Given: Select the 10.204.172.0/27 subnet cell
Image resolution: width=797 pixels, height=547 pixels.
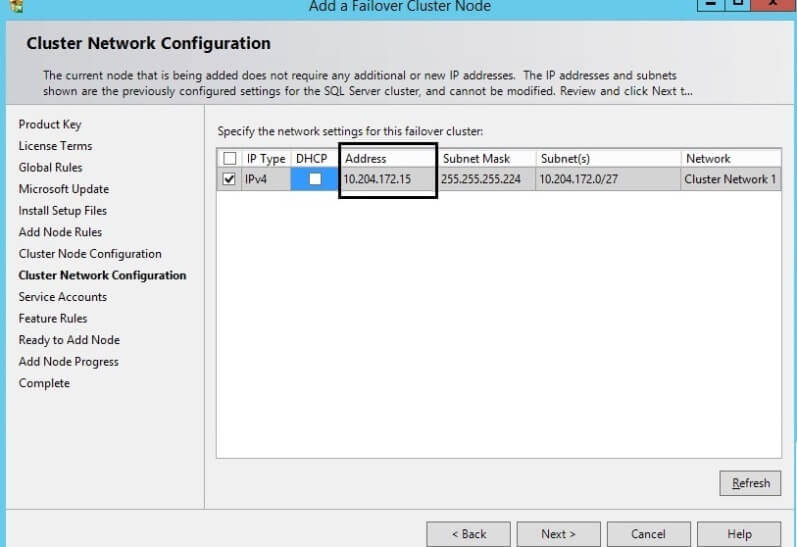Looking at the screenshot, I should 608,179.
